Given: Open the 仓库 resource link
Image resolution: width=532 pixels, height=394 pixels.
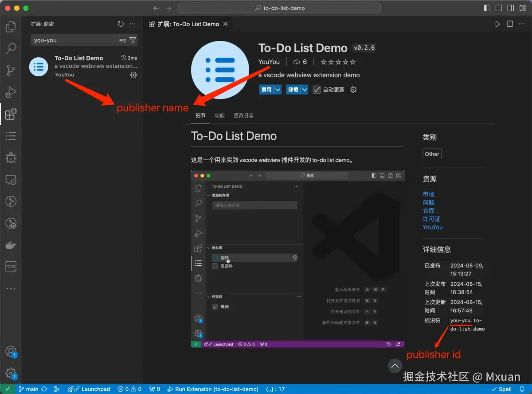Looking at the screenshot, I should click(429, 211).
